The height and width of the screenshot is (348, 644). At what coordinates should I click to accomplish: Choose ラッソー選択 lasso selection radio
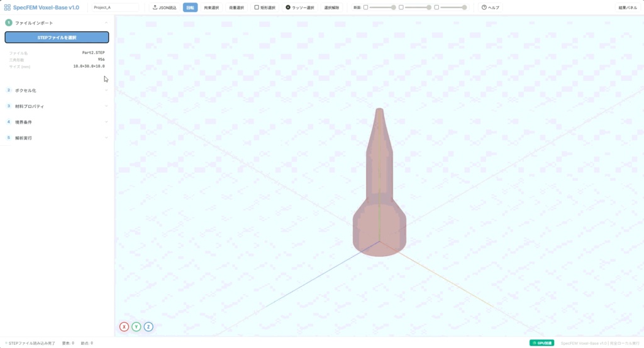click(x=300, y=8)
